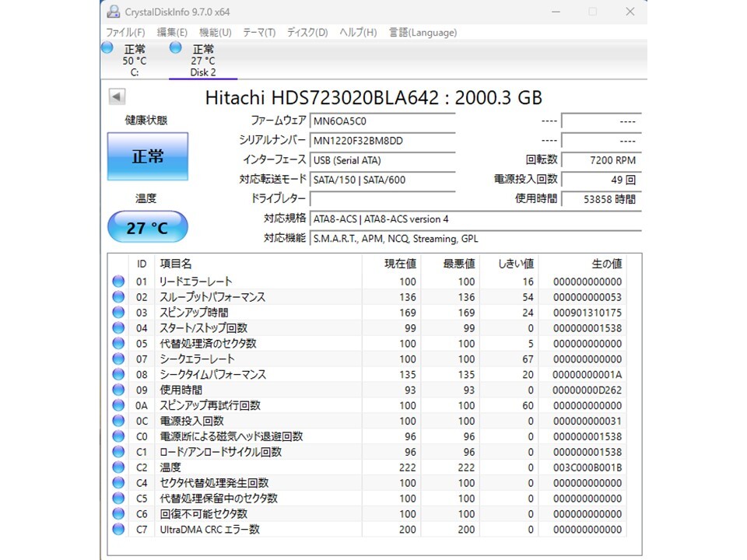This screenshot has height=560, width=747.
Task: Open the 編集(E) menu
Action: point(172,33)
